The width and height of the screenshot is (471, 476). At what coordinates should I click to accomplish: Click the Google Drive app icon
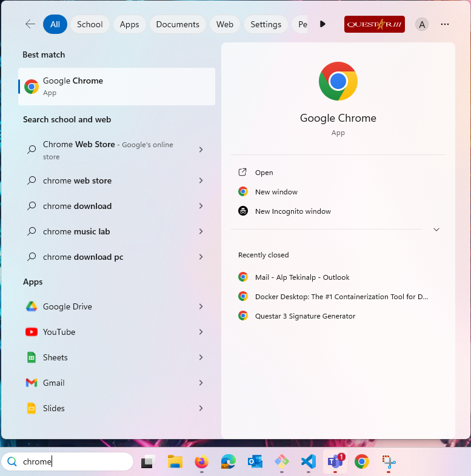[x=32, y=306]
